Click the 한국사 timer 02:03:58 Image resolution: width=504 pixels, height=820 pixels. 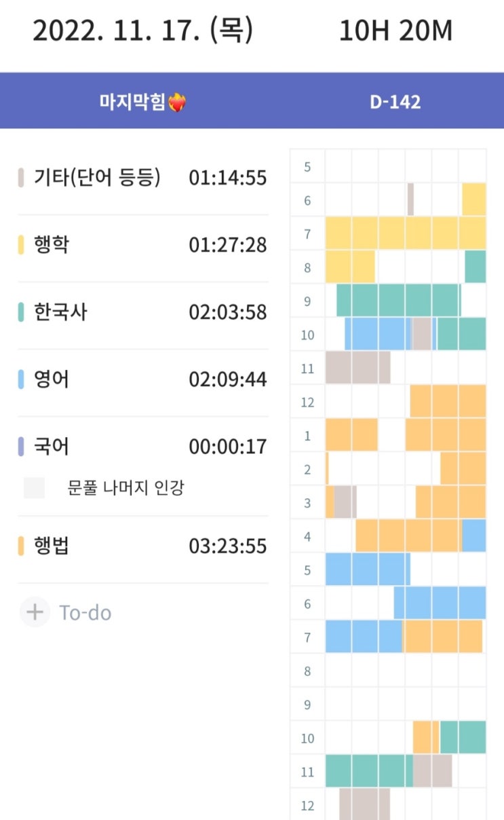227,313
